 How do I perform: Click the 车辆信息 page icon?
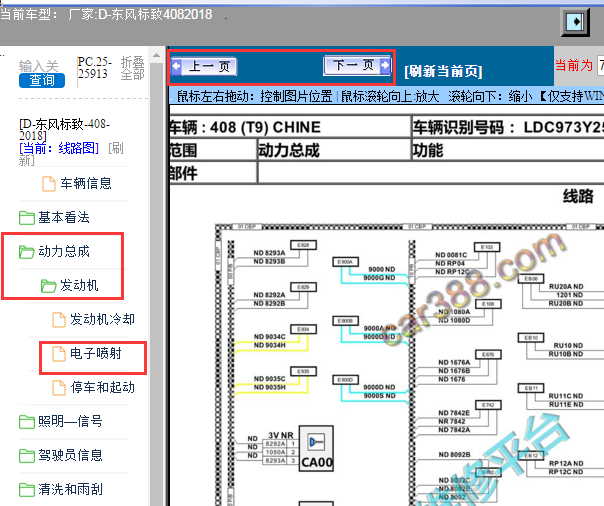(x=49, y=184)
